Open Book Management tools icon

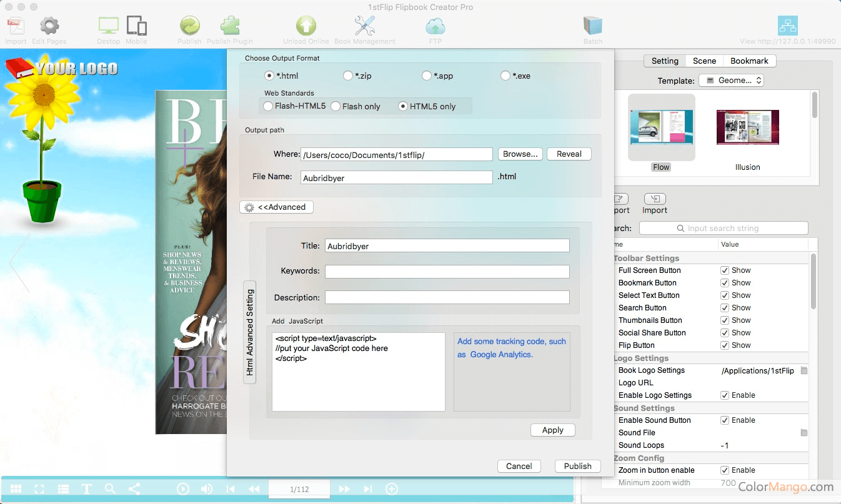[x=365, y=26]
